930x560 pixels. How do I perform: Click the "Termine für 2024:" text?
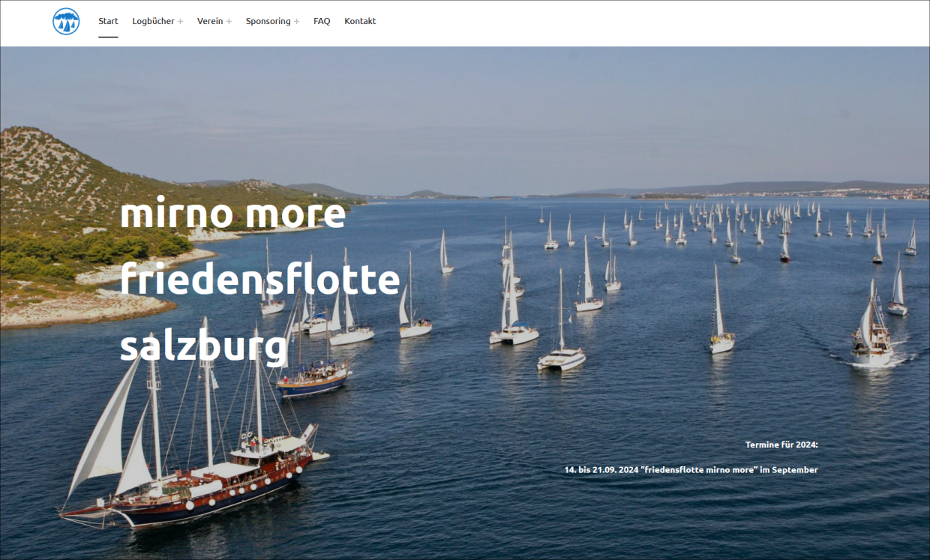coord(781,445)
